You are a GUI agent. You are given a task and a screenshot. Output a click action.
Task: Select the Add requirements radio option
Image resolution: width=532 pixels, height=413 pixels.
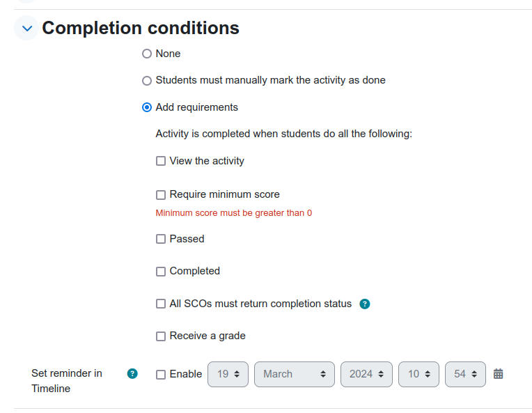coord(146,107)
